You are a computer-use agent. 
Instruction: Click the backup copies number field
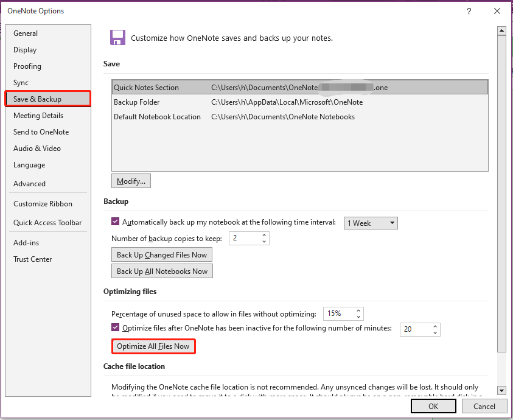245,239
